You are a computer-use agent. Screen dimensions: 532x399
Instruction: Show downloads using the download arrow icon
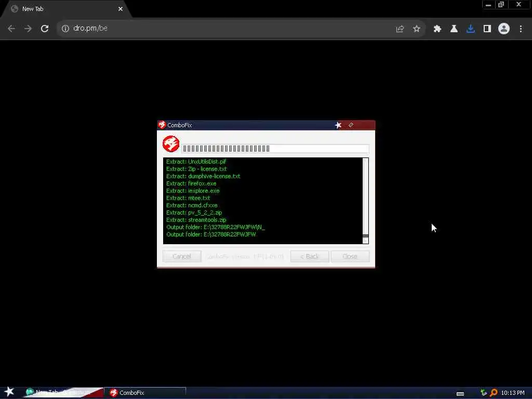[471, 29]
